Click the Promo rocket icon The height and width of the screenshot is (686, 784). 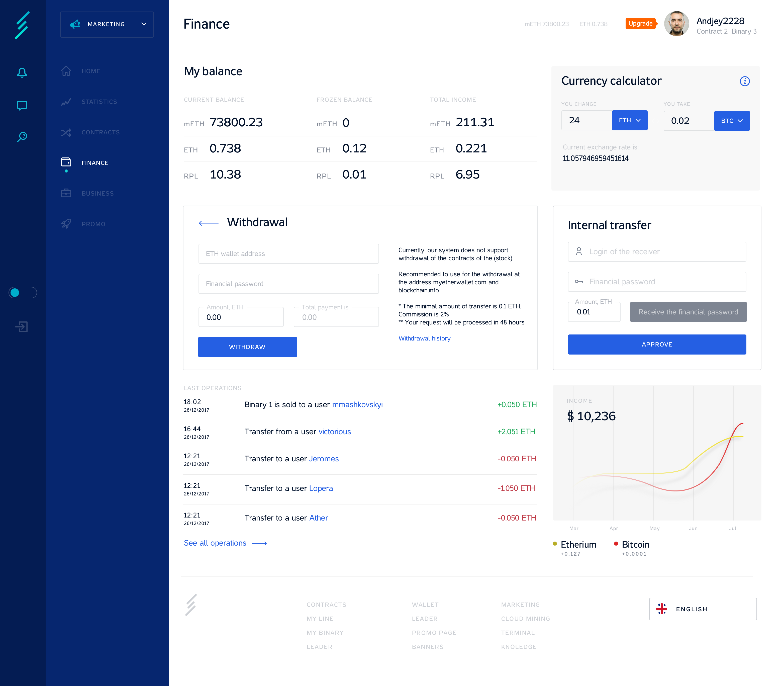tap(66, 224)
